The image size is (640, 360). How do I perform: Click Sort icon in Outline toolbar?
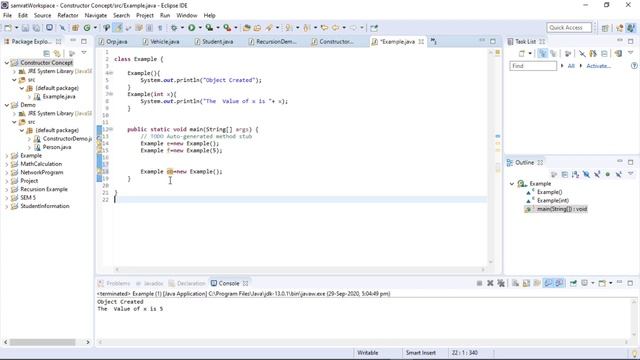coord(576,174)
